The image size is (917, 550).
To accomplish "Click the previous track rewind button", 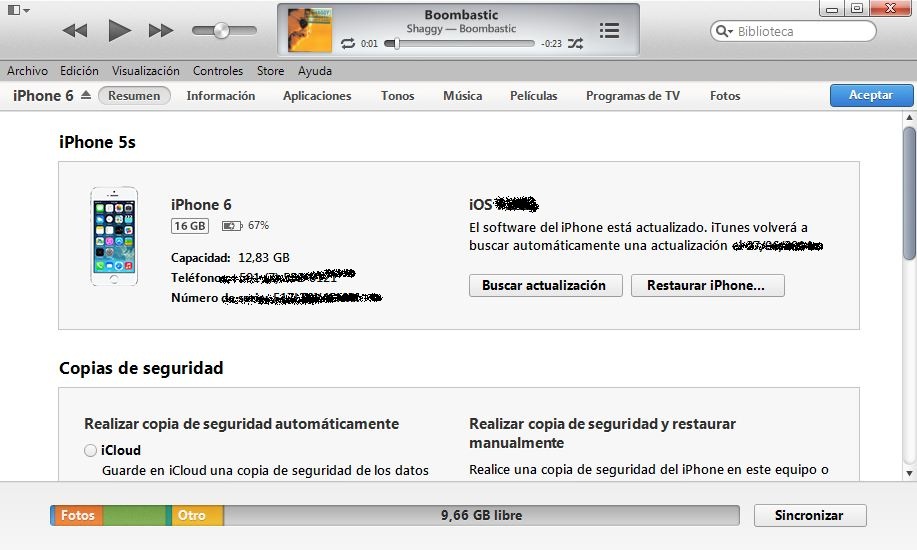I will 75,30.
